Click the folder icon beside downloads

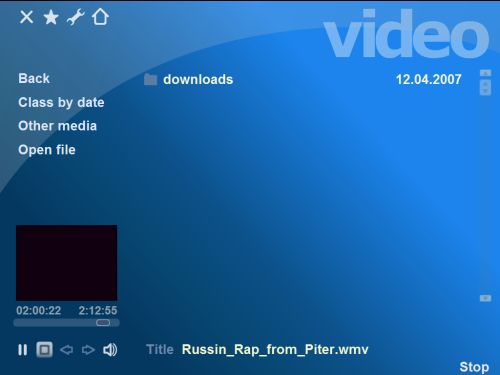[x=150, y=79]
